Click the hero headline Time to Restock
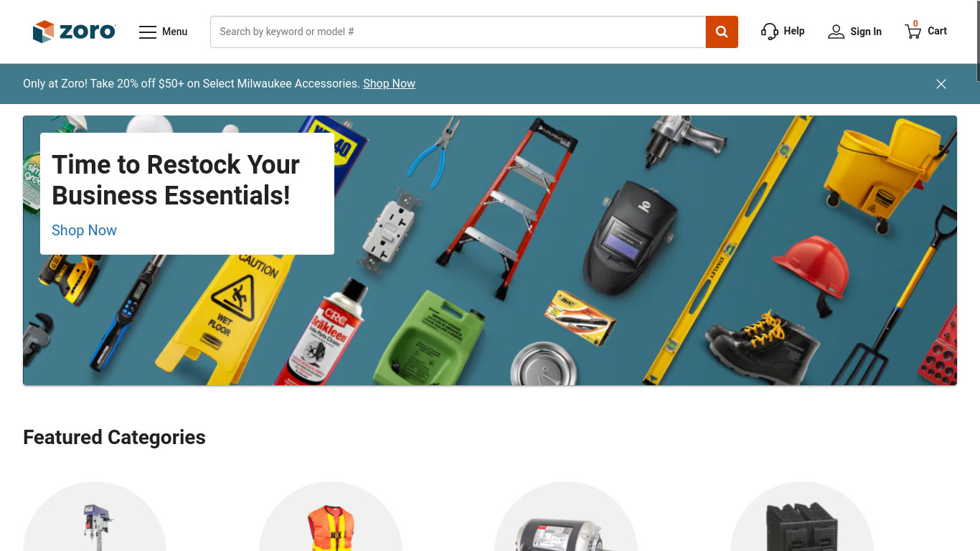The height and width of the screenshot is (551, 980). [x=176, y=179]
